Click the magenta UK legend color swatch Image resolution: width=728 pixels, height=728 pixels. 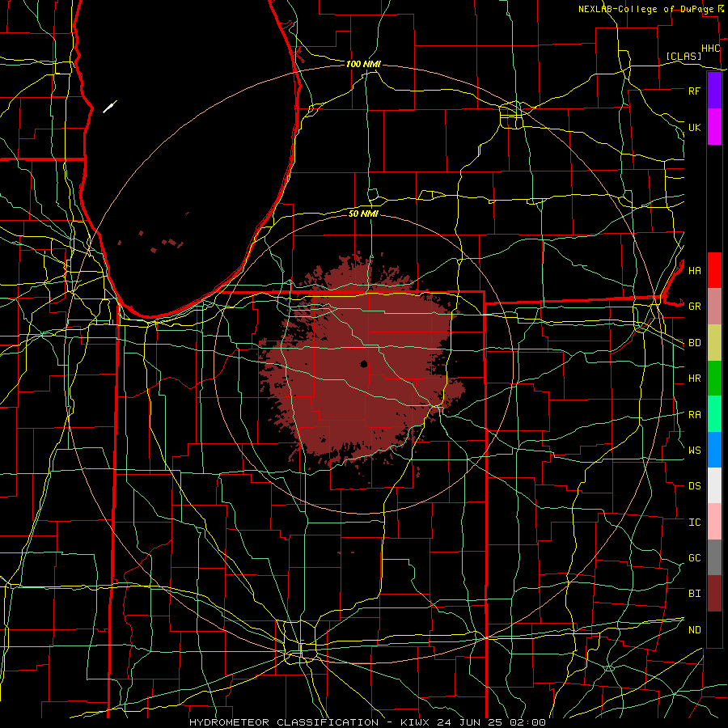click(714, 127)
